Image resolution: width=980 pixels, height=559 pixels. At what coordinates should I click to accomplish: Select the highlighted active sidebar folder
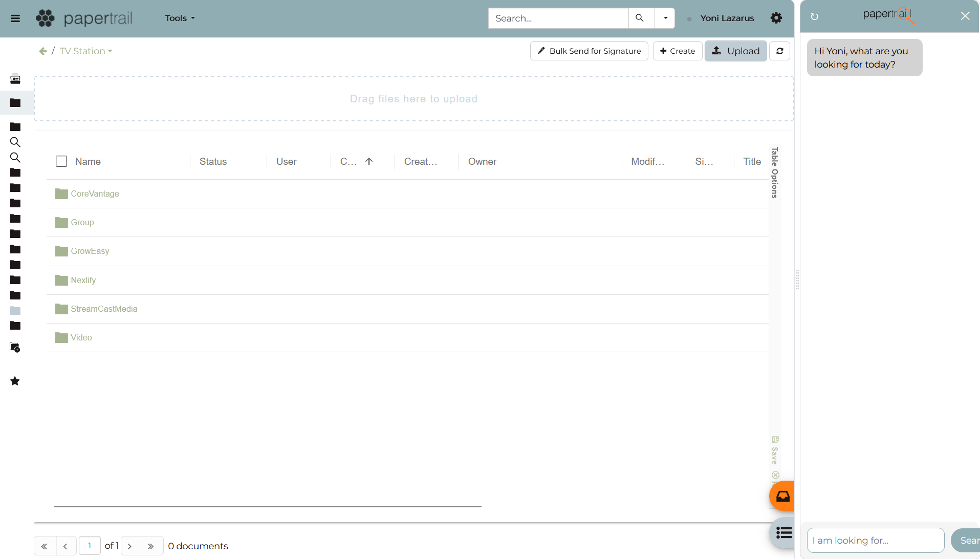point(15,103)
